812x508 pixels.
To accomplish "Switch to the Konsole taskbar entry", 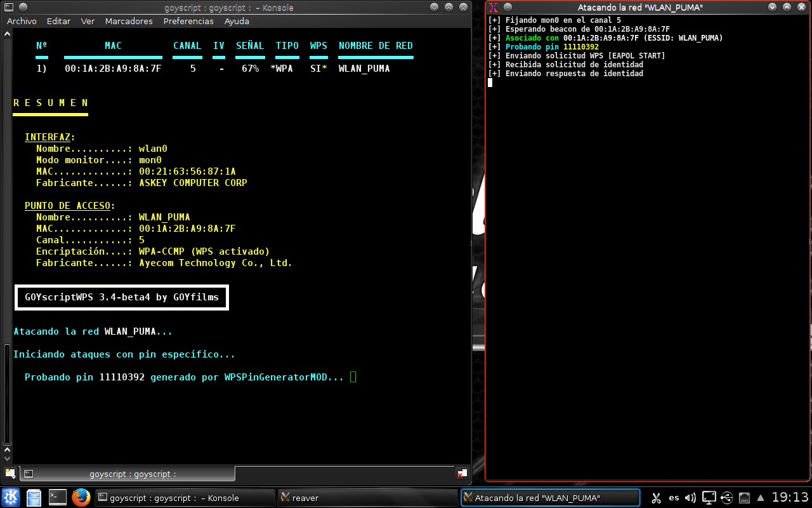I will 185,498.
